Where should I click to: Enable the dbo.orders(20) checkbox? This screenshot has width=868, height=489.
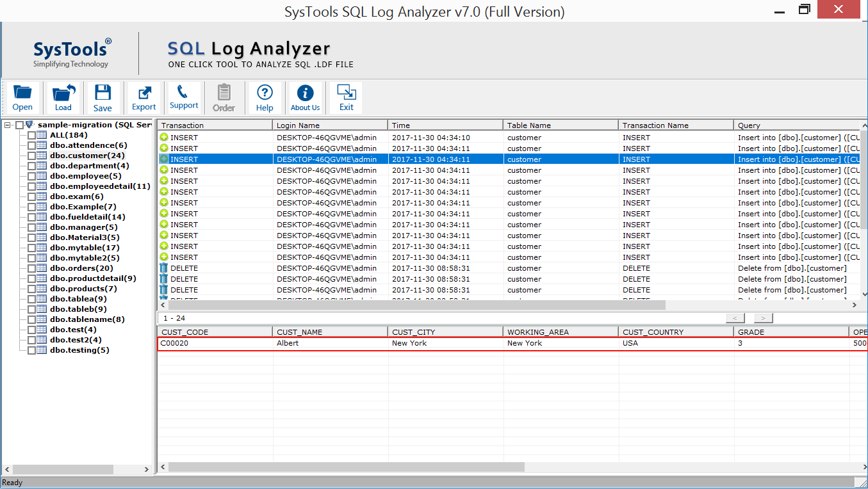(x=31, y=268)
